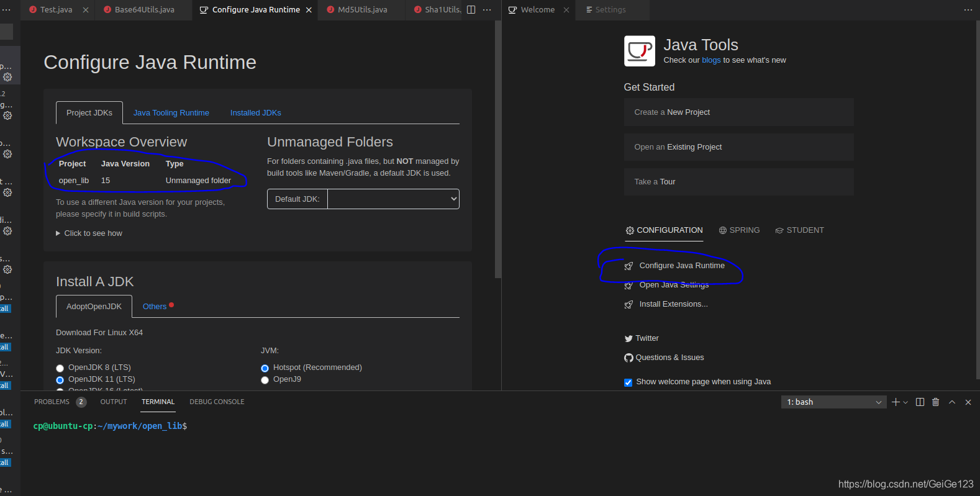
Task: Maximize the panel with the up chevron
Action: (952, 402)
